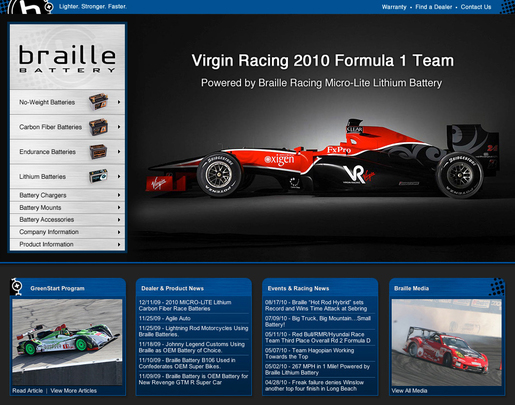Screen dimensions: 515x405
Task: Select Product Information in the sidebar
Action: click(67, 244)
